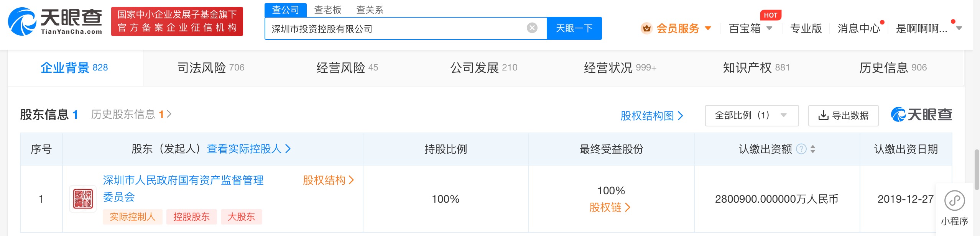
Task: Open 历史股东信息 via its chevron
Action: point(169,114)
